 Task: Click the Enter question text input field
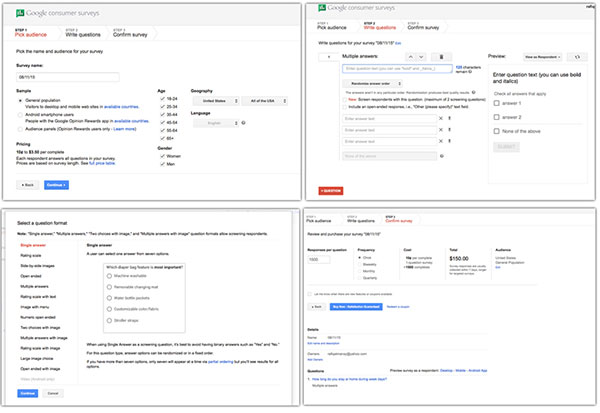397,69
